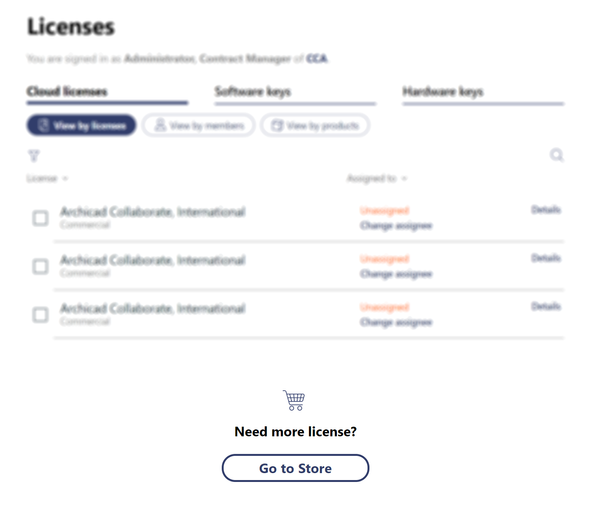Check the second Archicad Collaborate license checkbox
600x507 pixels.
pyautogui.click(x=40, y=267)
